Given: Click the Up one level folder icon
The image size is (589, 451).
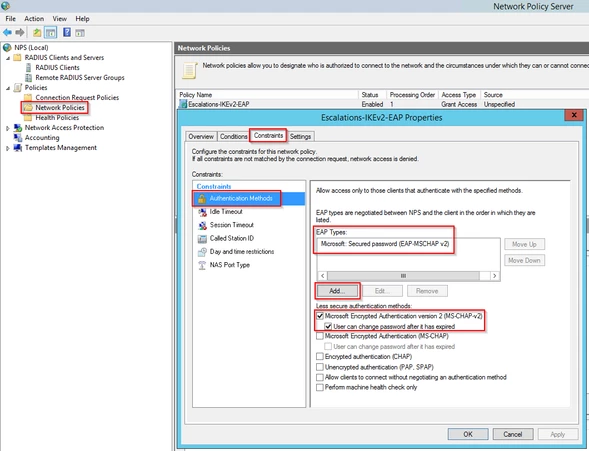Looking at the screenshot, I should pos(37,33).
